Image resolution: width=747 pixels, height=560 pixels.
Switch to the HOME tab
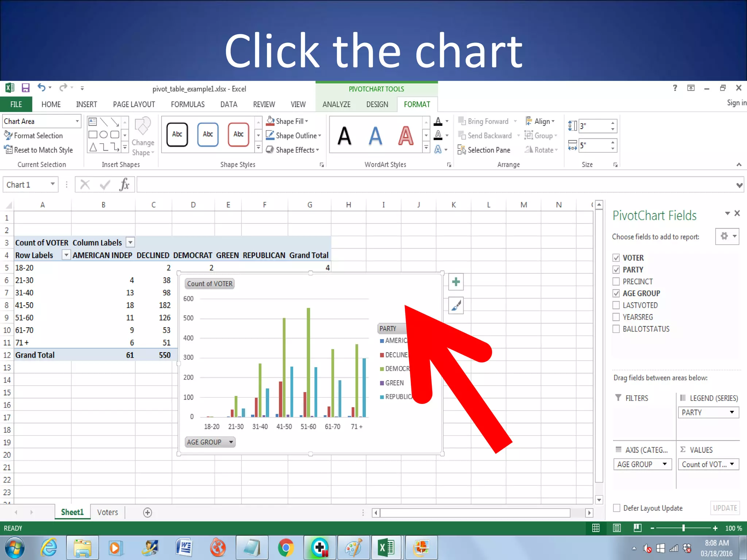point(51,104)
